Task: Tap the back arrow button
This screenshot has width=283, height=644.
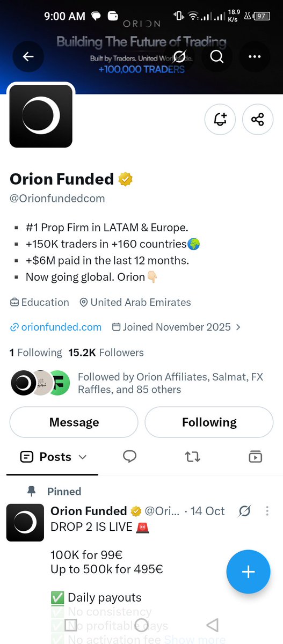Action: 28,56
